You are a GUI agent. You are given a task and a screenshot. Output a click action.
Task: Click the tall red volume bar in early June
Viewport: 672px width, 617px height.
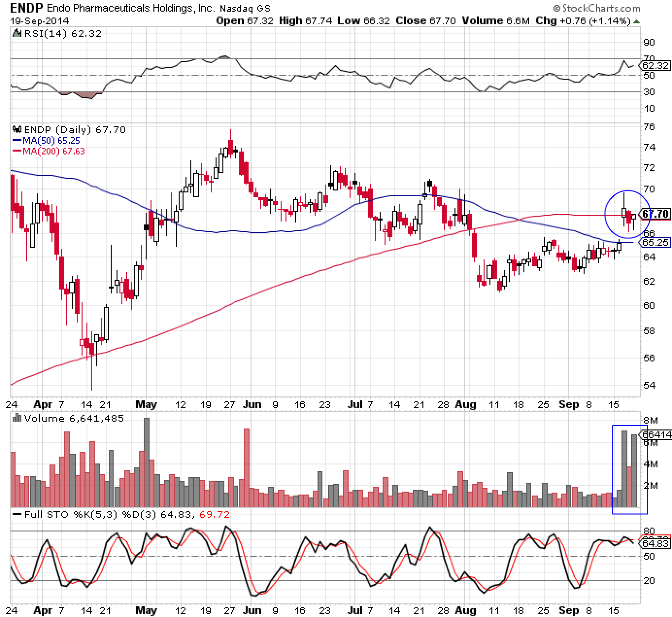(x=247, y=468)
